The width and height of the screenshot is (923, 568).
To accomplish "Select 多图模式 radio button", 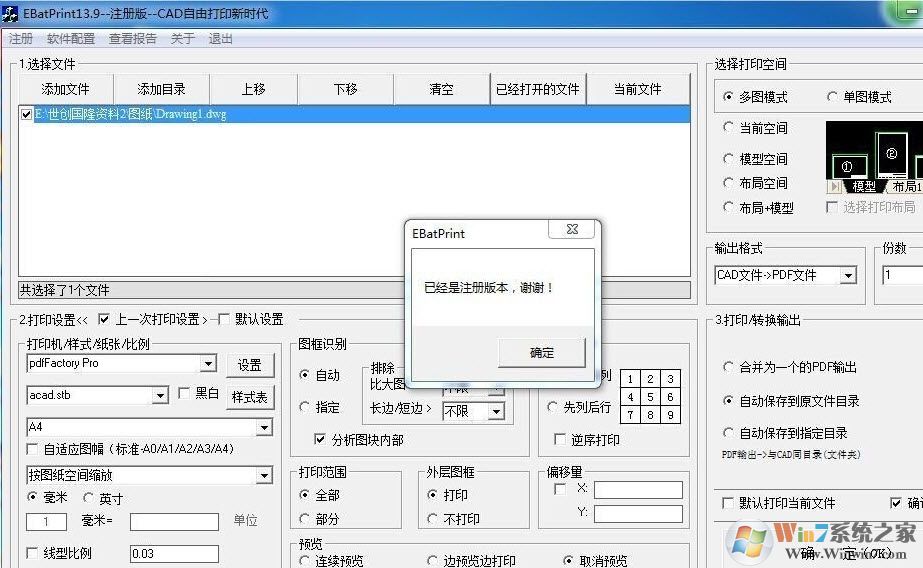I will pos(728,97).
